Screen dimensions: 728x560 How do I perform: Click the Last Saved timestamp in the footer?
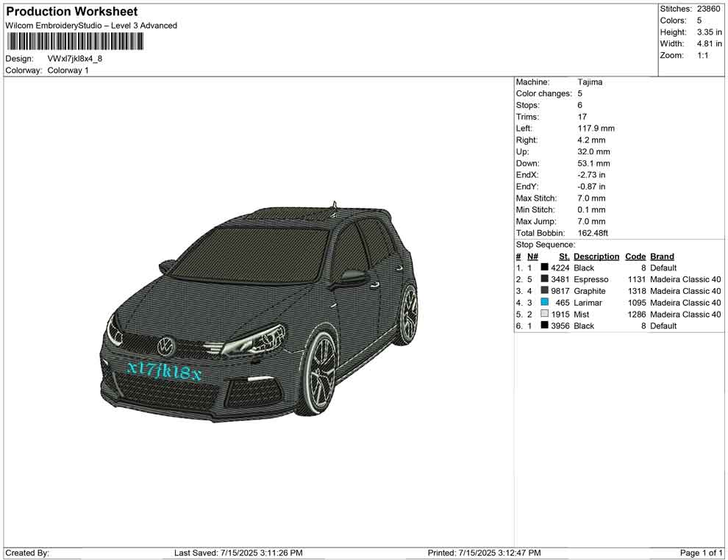click(x=238, y=553)
